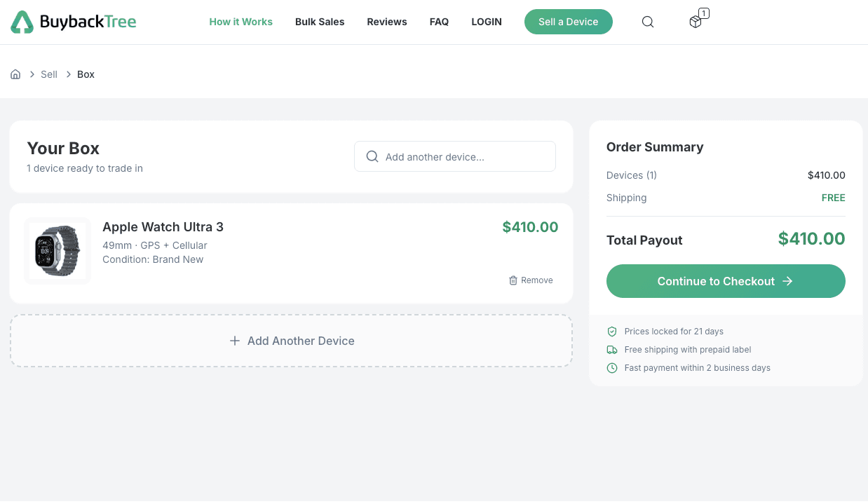Remove the Apple Watch using the trash icon

coord(513,280)
